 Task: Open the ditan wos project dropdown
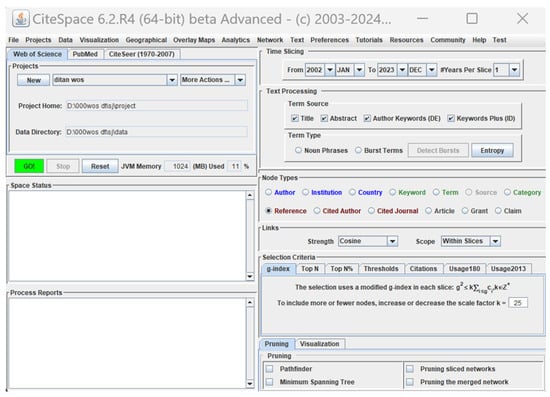tap(172, 80)
